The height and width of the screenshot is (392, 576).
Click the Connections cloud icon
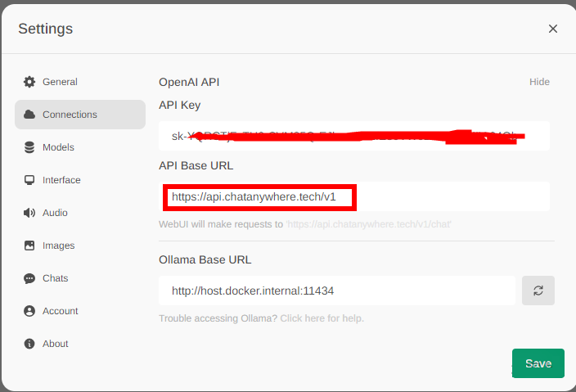(29, 115)
